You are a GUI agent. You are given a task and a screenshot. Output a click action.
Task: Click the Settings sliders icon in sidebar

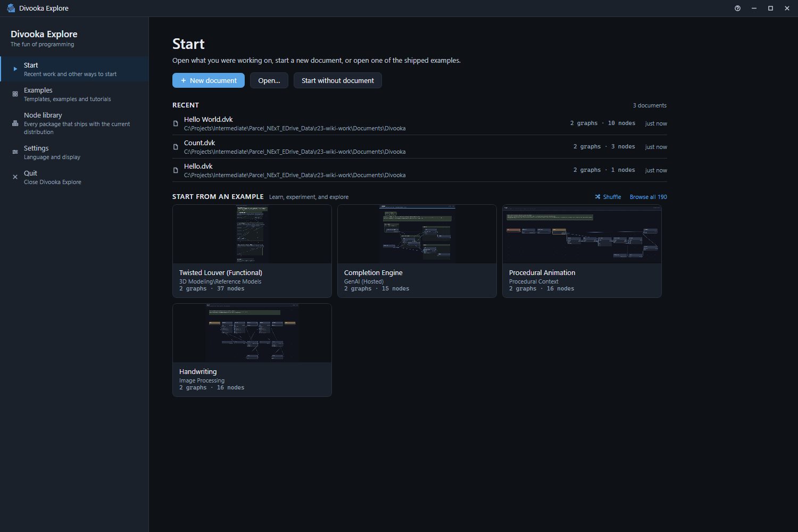pos(15,152)
